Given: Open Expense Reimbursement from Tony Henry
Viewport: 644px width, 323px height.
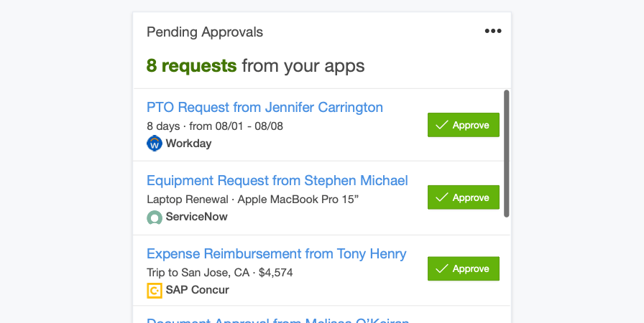Looking at the screenshot, I should pyautogui.click(x=277, y=253).
